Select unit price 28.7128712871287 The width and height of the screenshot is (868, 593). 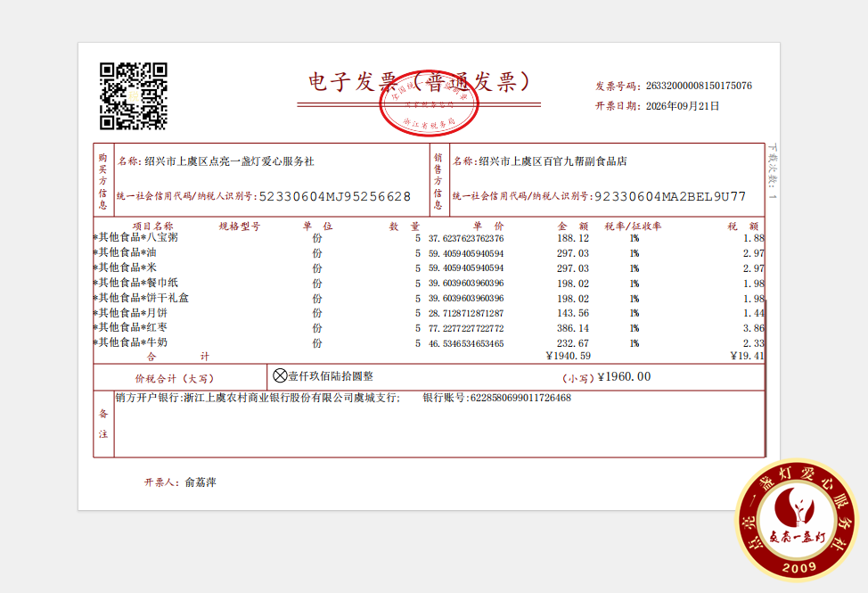pos(466,313)
